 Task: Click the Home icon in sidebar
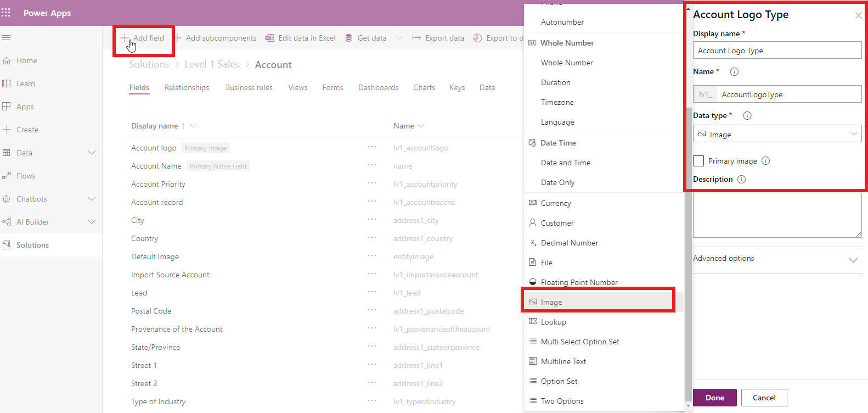(7, 60)
